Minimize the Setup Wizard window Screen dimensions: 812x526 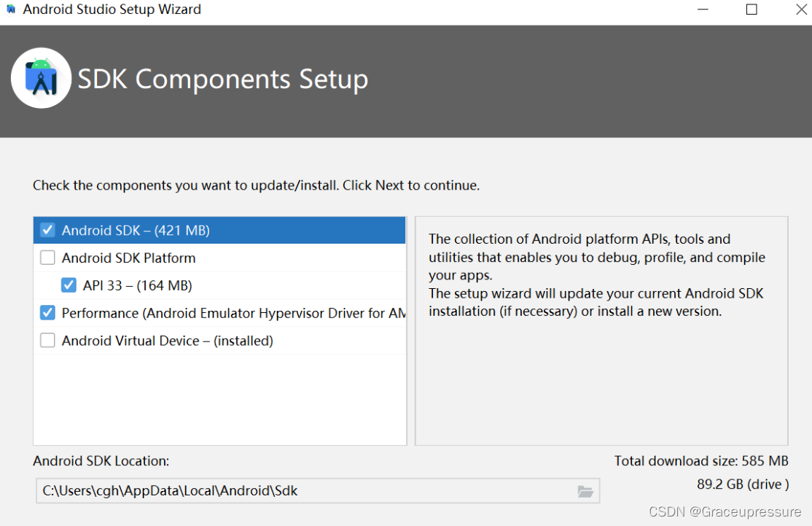[x=703, y=9]
